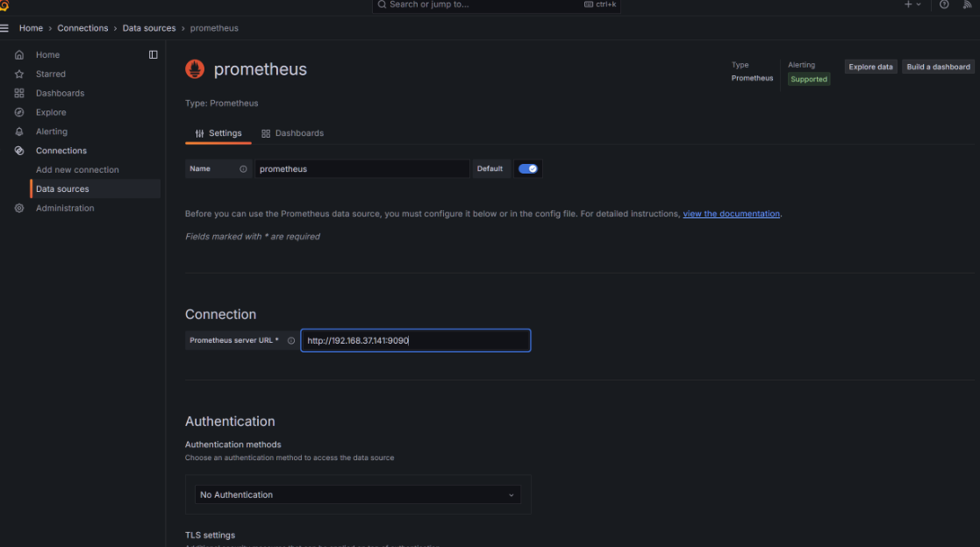Click the Home house icon in sidebar
This screenshot has width=980, height=547.
point(19,55)
